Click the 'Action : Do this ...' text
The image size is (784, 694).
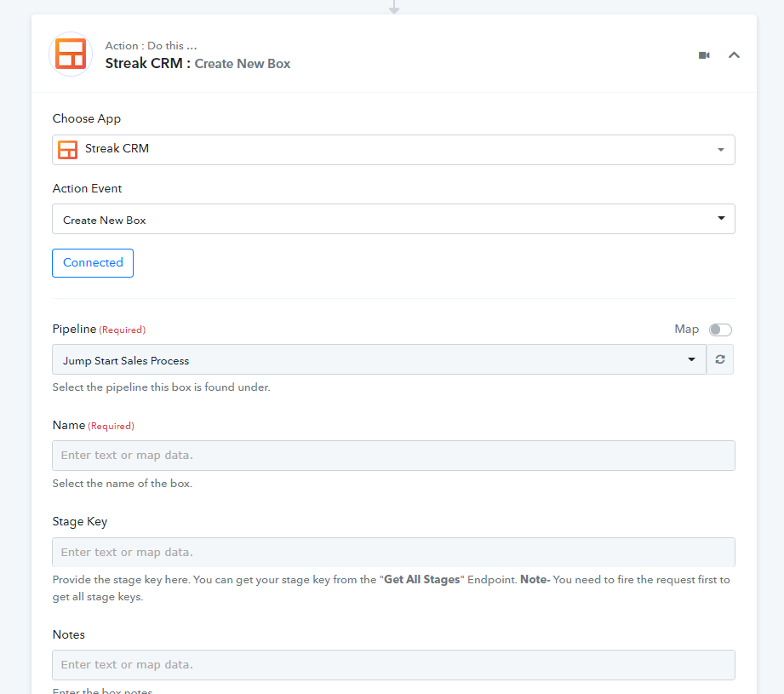click(151, 45)
